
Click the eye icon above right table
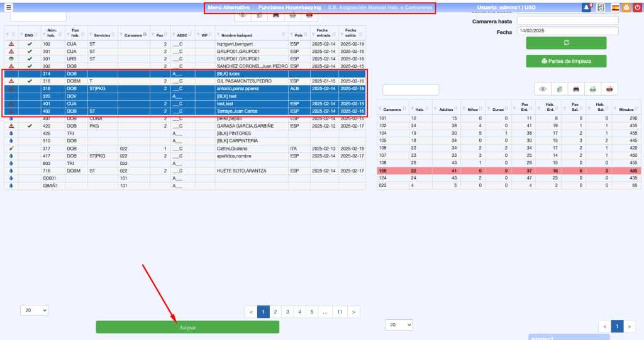pyautogui.click(x=543, y=89)
